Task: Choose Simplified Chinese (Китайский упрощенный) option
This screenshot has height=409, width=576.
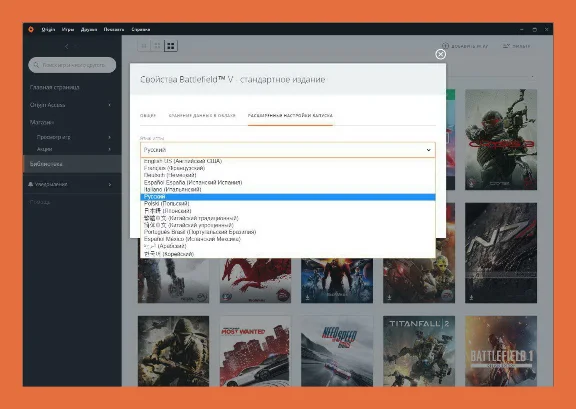Action: [288, 225]
